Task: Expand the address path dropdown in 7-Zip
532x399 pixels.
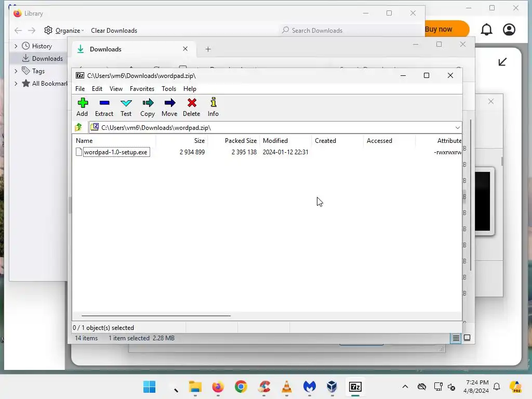Action: click(x=457, y=128)
